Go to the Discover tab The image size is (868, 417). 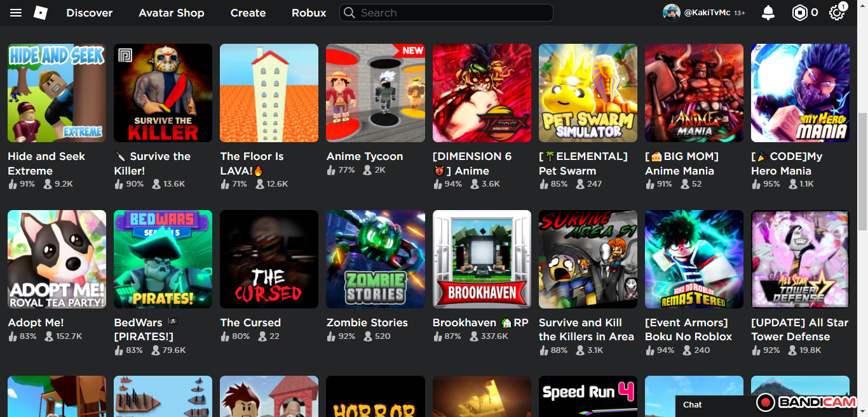click(90, 13)
